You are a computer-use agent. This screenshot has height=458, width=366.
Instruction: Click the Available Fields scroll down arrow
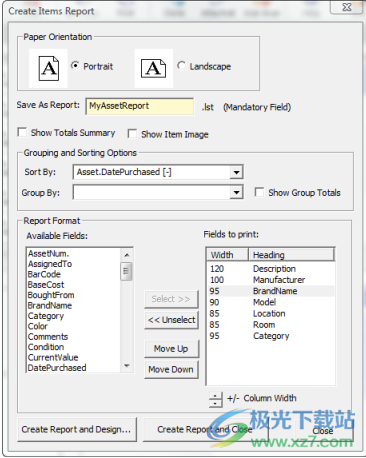pyautogui.click(x=126, y=366)
